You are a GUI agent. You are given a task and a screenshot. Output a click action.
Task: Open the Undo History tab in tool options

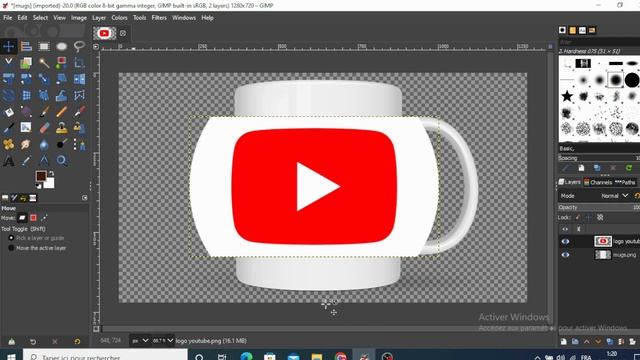(x=23, y=198)
